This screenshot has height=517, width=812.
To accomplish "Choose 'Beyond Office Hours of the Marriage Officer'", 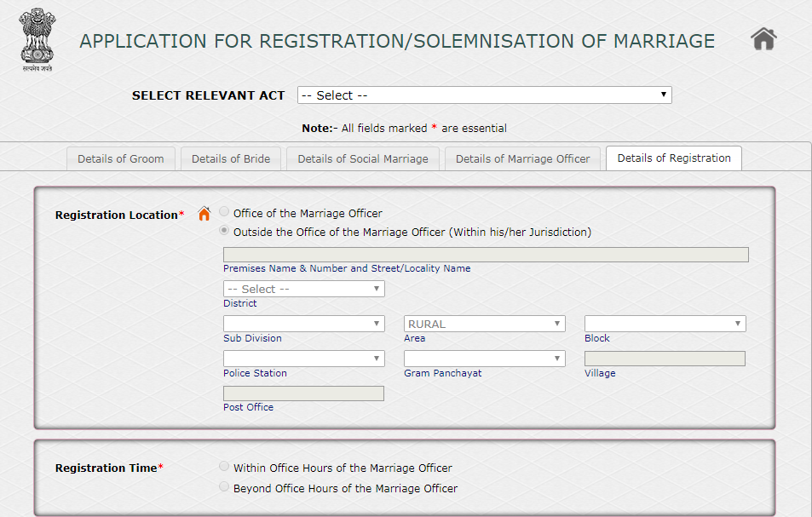I will click(223, 486).
